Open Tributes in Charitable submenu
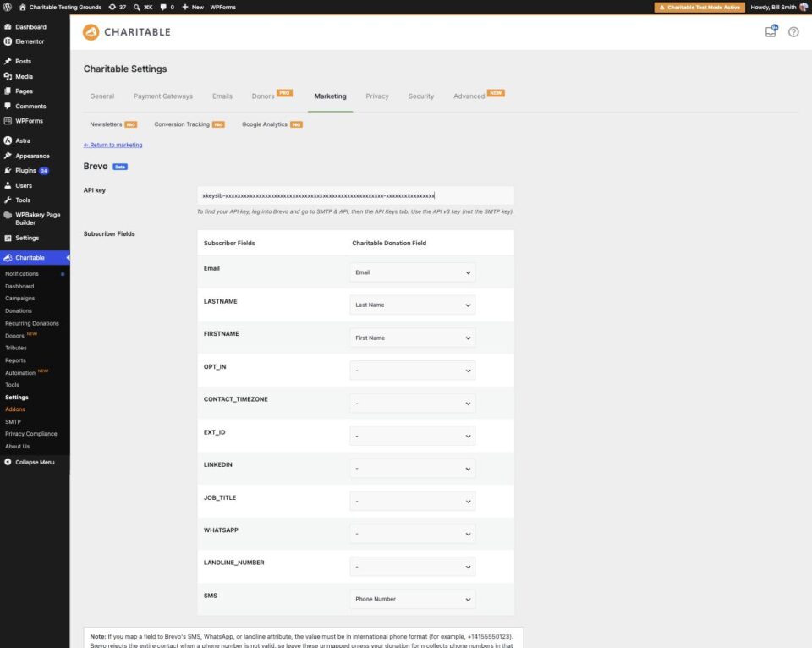 click(x=16, y=348)
